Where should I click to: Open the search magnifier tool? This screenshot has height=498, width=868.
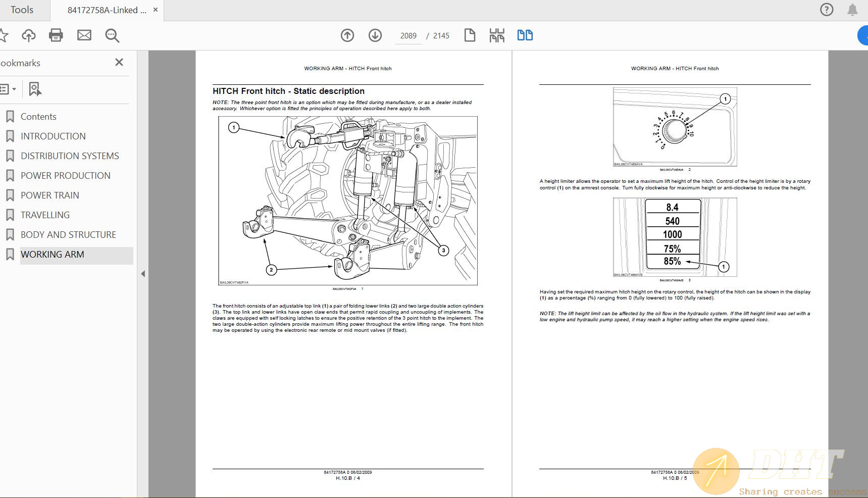112,35
